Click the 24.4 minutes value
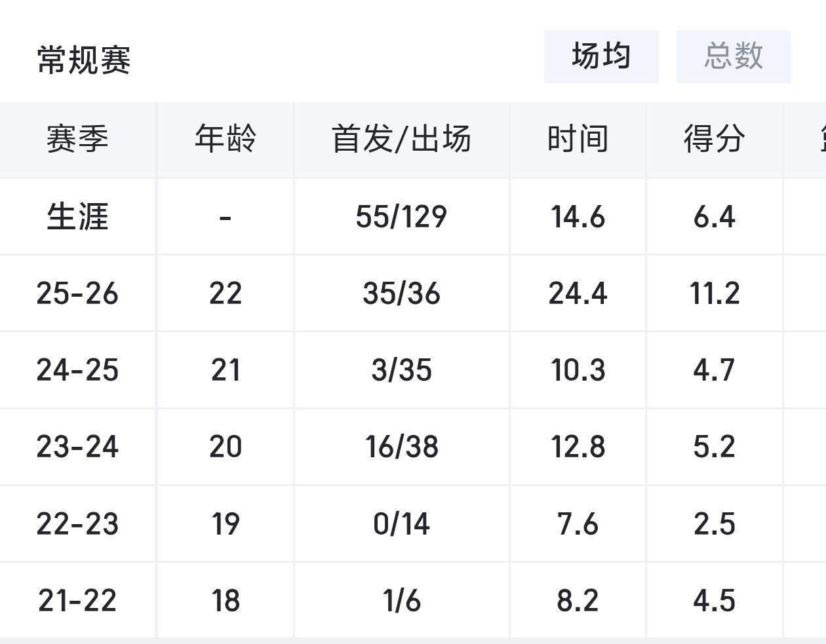Screen dimensions: 826x644 [x=578, y=293]
